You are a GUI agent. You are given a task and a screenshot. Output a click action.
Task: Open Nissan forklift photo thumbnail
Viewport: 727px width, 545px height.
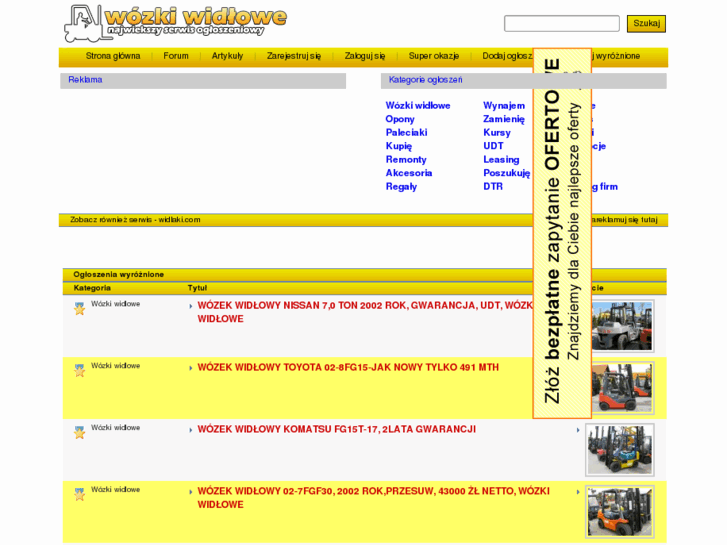click(x=622, y=326)
